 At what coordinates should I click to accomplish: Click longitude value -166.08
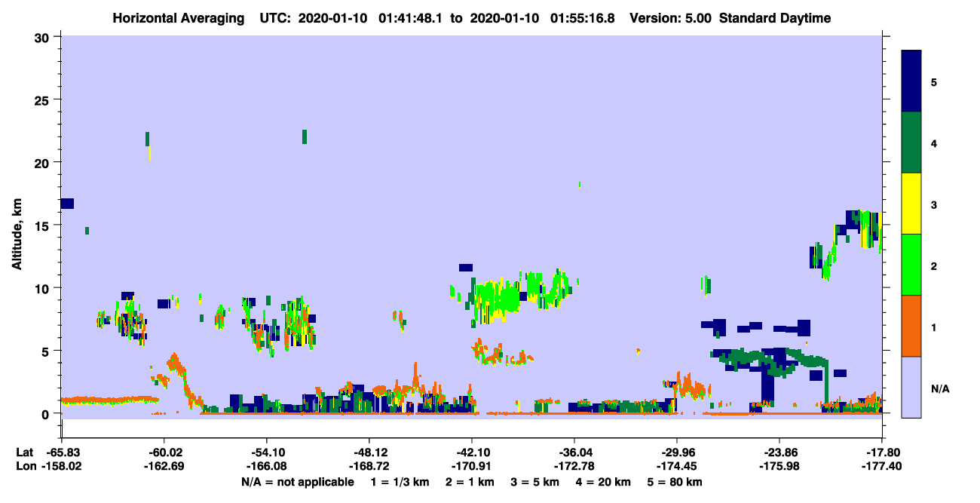(266, 467)
